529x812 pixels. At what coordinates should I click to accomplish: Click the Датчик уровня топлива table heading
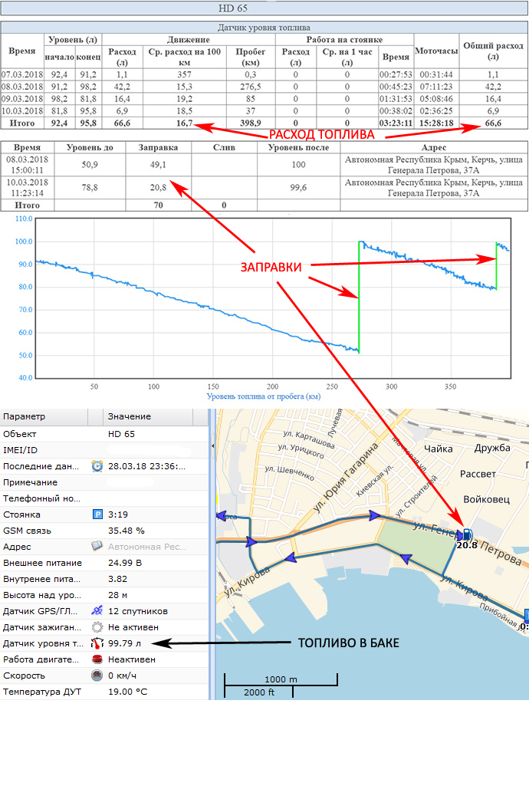[x=264, y=28]
